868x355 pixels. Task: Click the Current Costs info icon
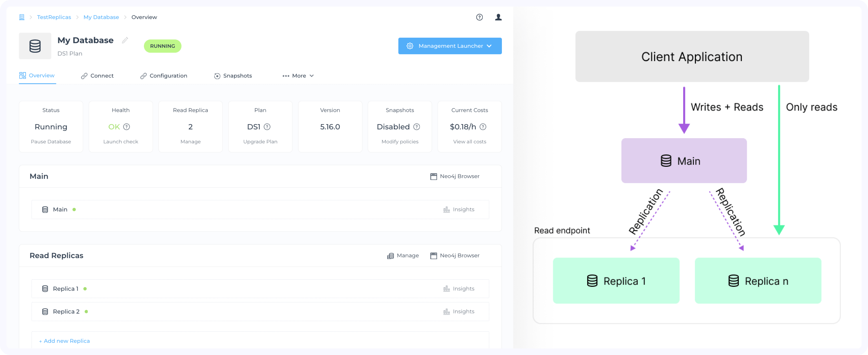click(483, 127)
